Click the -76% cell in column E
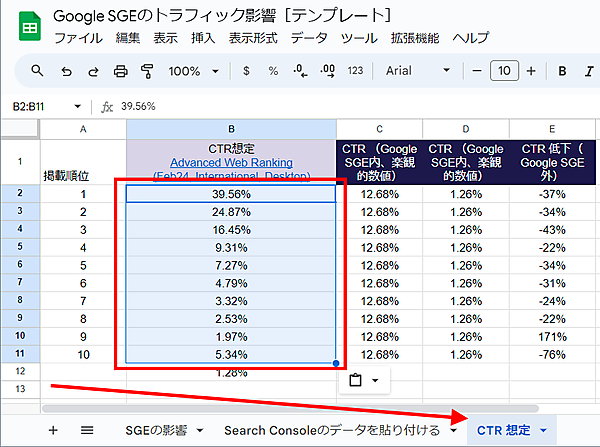This screenshot has height=447, width=600. pos(552,355)
